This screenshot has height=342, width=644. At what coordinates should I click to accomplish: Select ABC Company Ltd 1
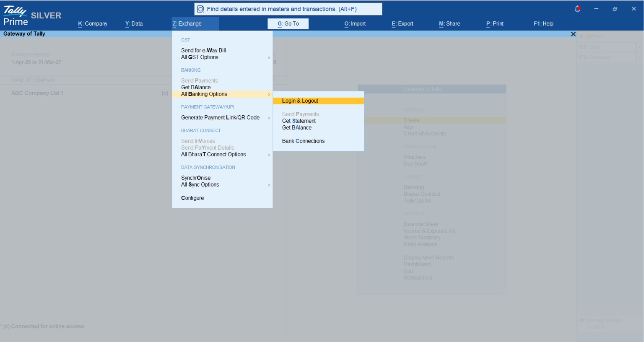[x=37, y=93]
